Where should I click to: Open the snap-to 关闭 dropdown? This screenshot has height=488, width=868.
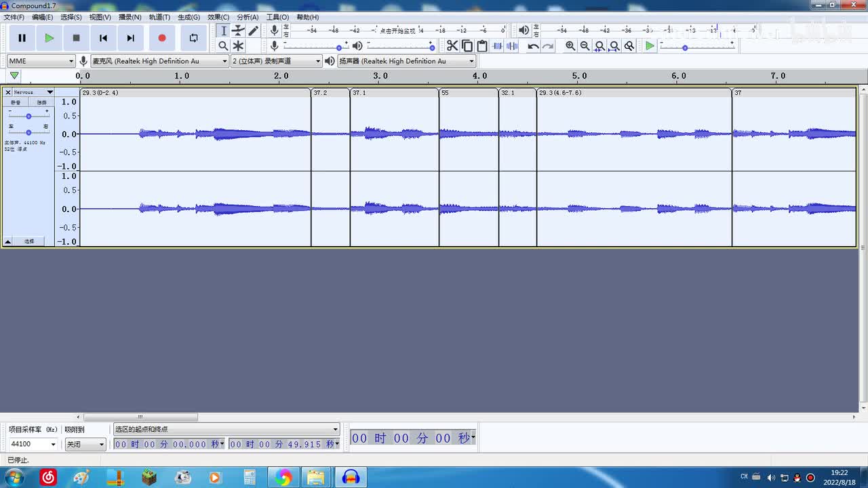coord(85,445)
